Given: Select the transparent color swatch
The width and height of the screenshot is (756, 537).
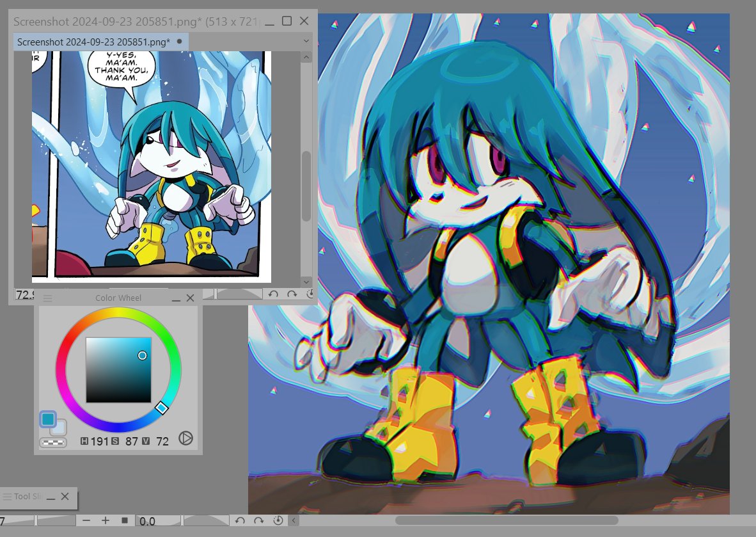Looking at the screenshot, I should point(53,442).
